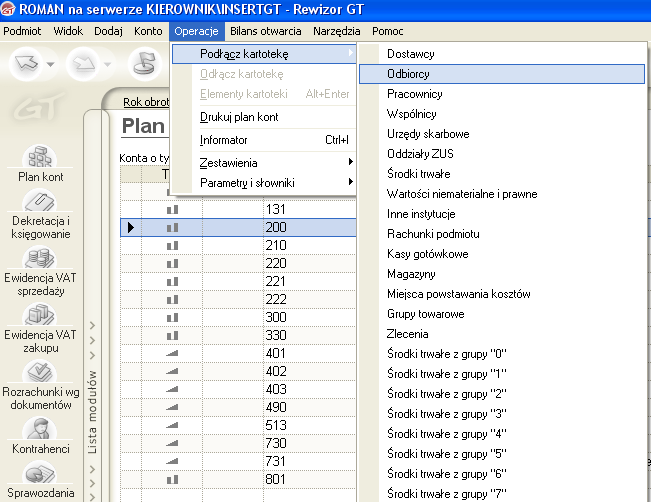Viewport: 651px width, 502px height.
Task: Click the flag globe toolbar icon
Action: (145, 64)
